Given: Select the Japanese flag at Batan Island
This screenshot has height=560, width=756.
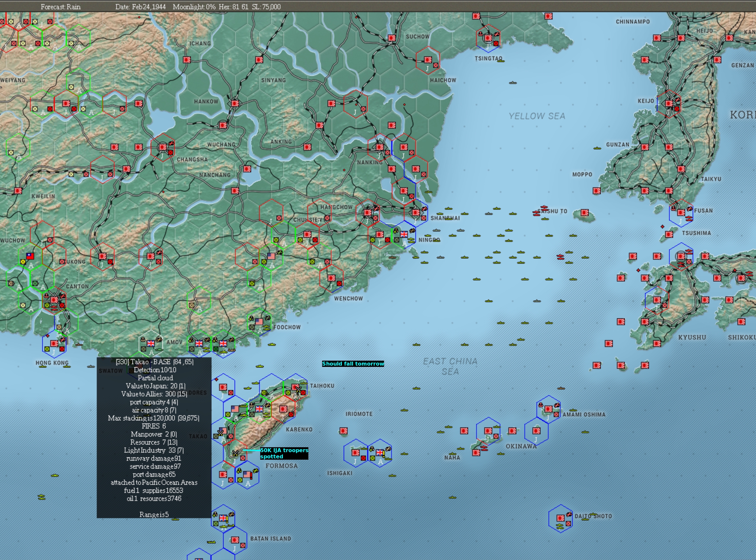Looking at the screenshot, I should [235, 540].
